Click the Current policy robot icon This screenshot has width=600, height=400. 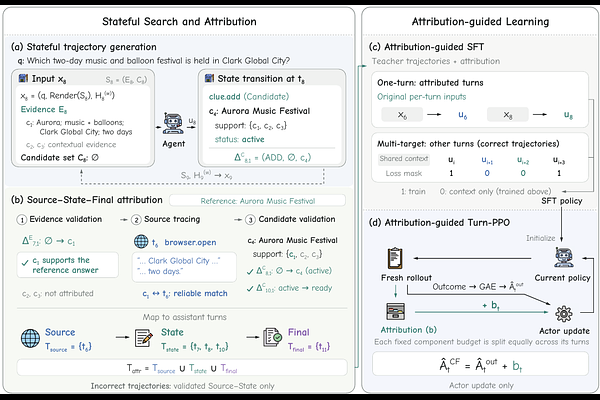click(x=564, y=257)
